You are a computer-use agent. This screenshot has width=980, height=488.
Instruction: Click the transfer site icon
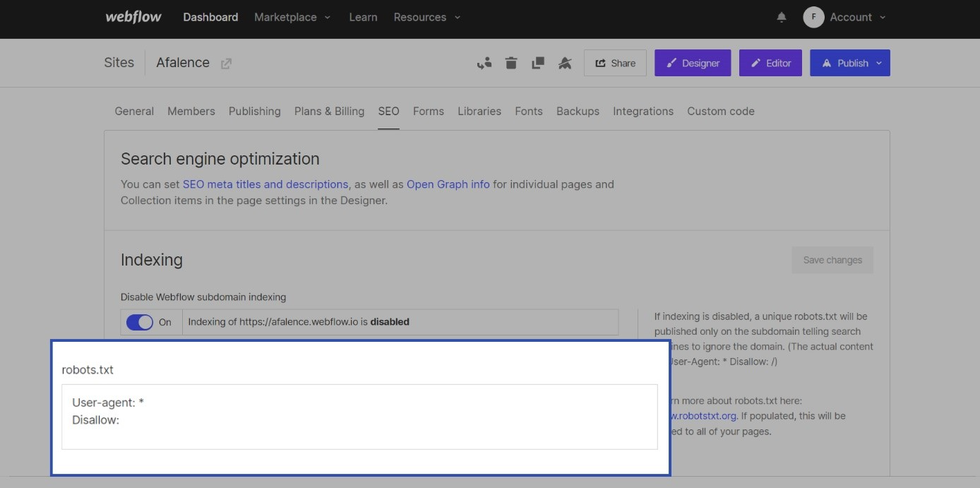484,63
